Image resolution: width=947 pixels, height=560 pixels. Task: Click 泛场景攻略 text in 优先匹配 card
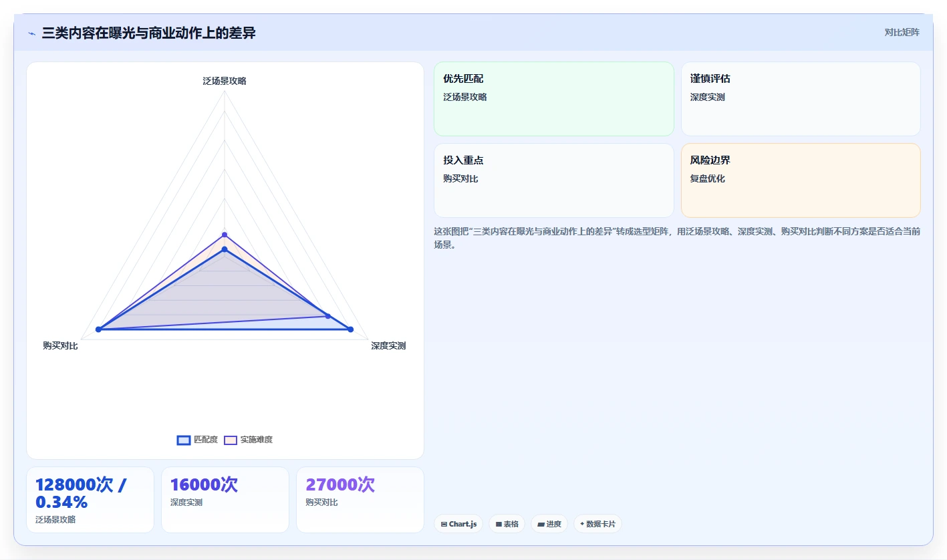pos(465,97)
